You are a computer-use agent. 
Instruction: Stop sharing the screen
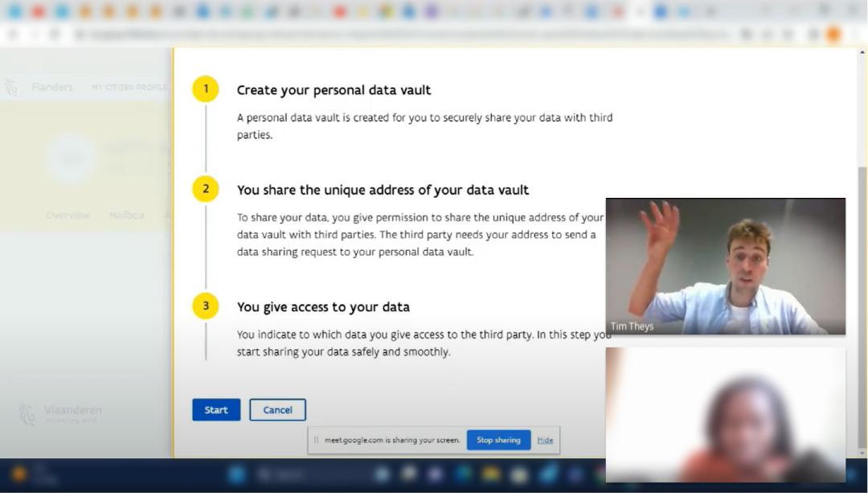point(498,440)
